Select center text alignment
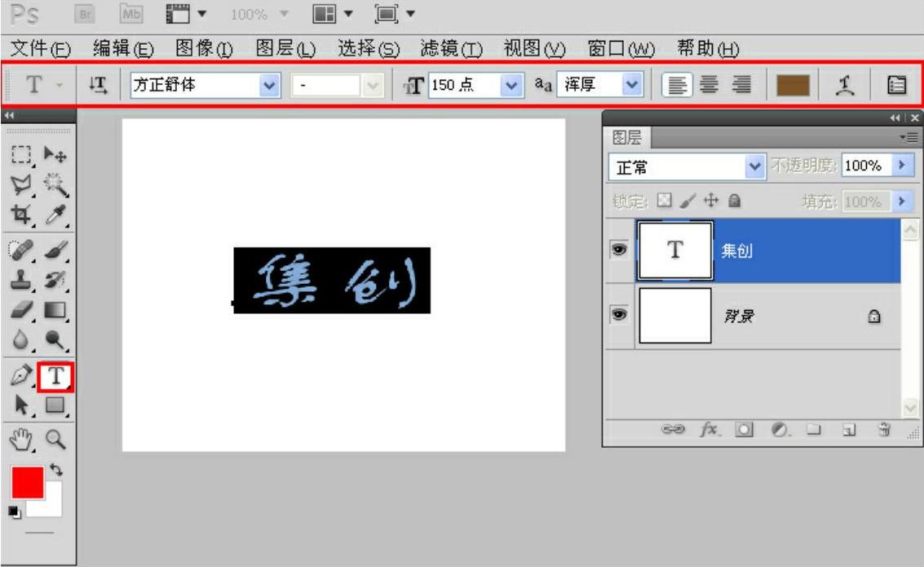 tap(709, 85)
